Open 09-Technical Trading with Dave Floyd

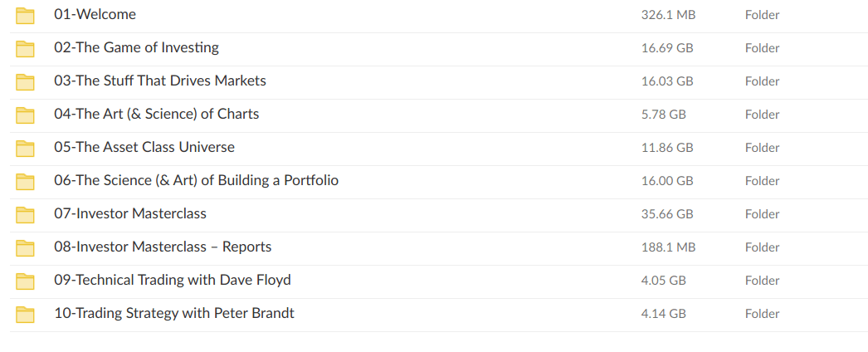173,280
